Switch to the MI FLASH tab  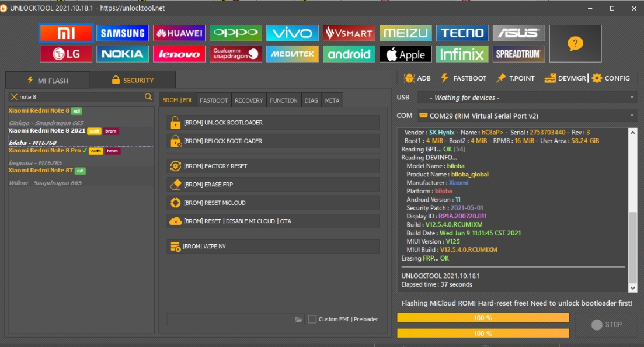pos(48,80)
